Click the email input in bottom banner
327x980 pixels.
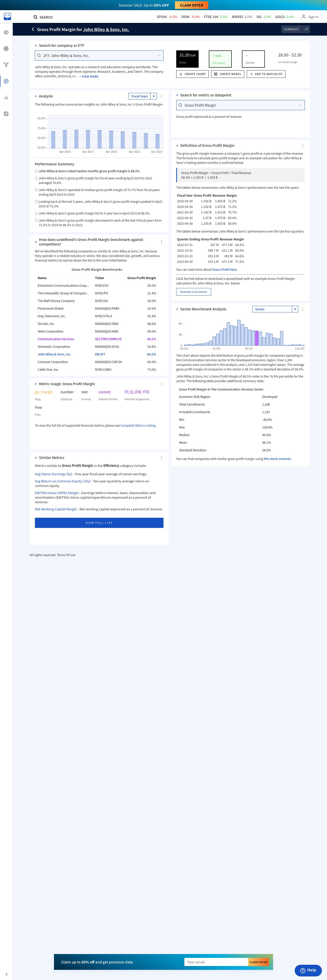pos(216,962)
